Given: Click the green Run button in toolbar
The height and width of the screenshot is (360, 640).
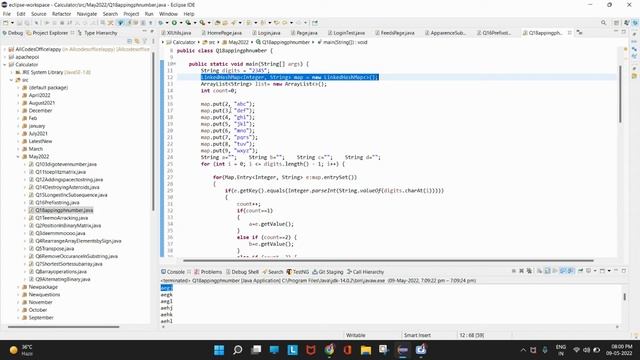Looking at the screenshot, I should click(174, 23).
